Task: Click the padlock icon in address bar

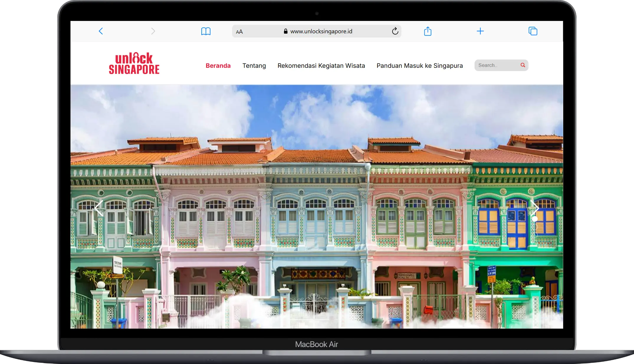Action: point(285,31)
